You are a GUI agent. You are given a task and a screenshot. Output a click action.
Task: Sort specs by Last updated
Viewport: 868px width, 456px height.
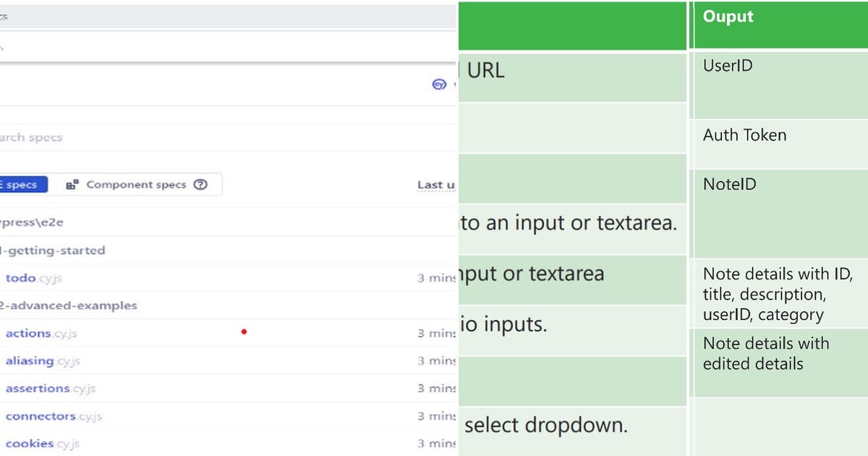point(434,185)
